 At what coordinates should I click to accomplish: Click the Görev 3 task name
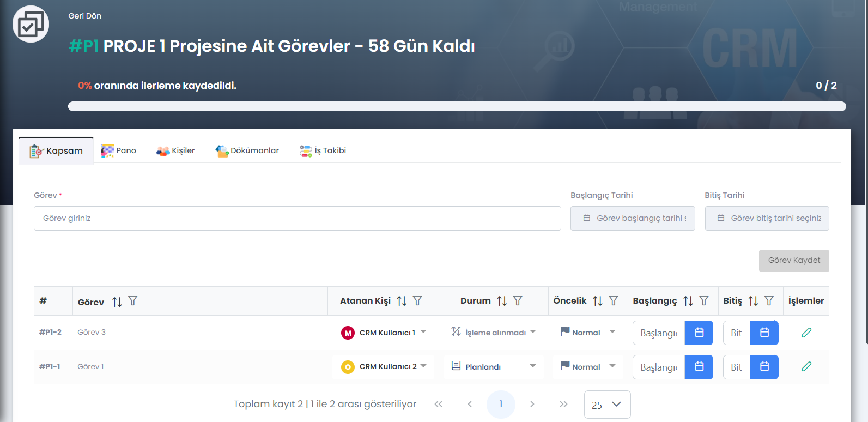92,332
